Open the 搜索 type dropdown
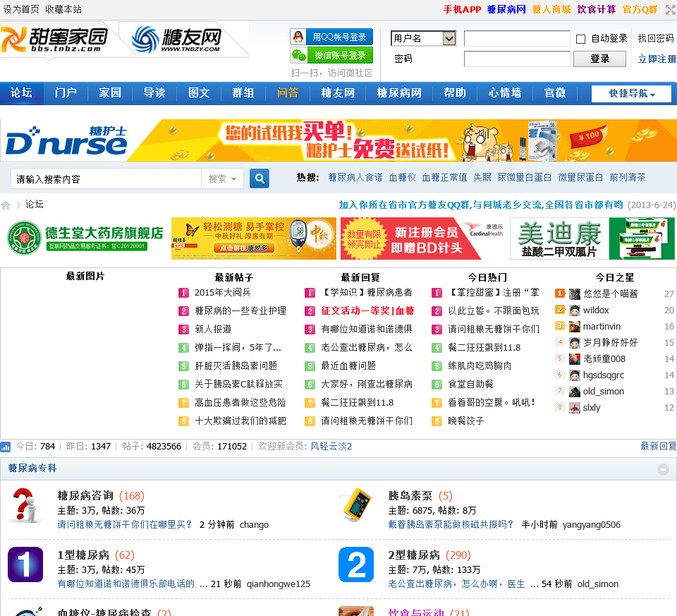The height and width of the screenshot is (616, 677). coord(222,179)
